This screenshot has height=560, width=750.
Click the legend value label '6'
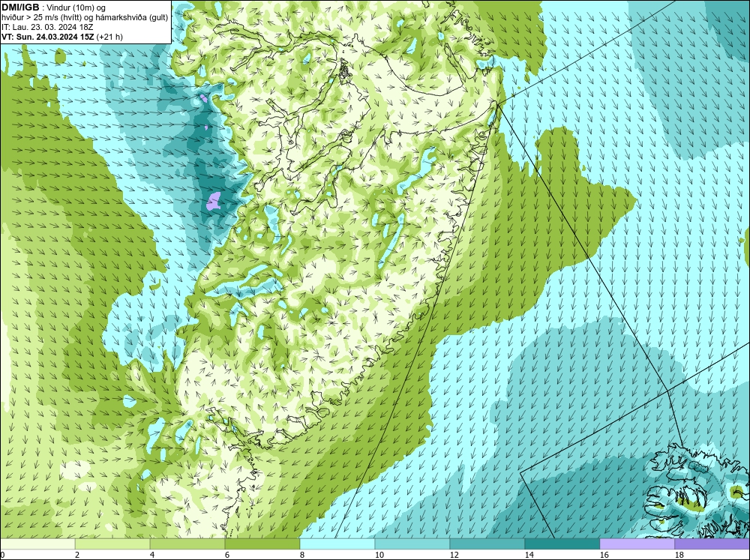point(228,555)
